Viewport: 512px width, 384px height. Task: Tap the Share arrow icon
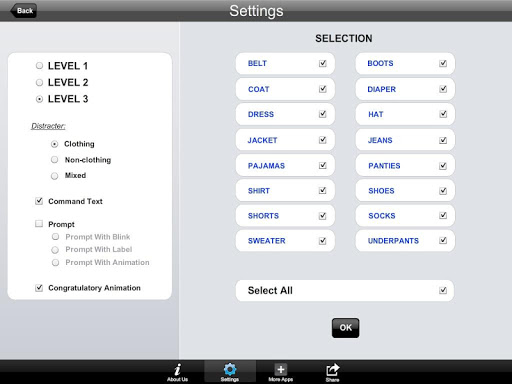(x=332, y=370)
